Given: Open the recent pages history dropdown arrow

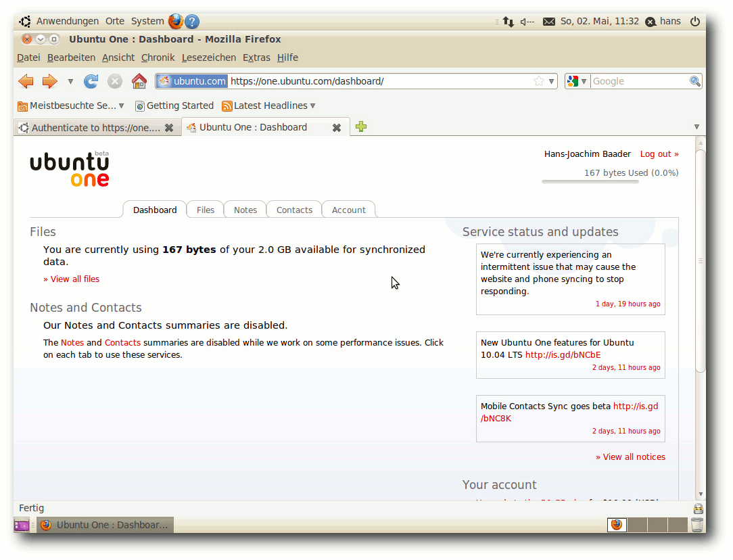Looking at the screenshot, I should (70, 82).
